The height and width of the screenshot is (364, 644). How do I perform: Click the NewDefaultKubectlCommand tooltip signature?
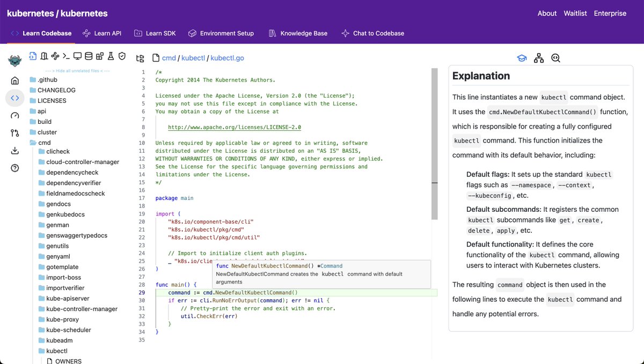coord(279,266)
